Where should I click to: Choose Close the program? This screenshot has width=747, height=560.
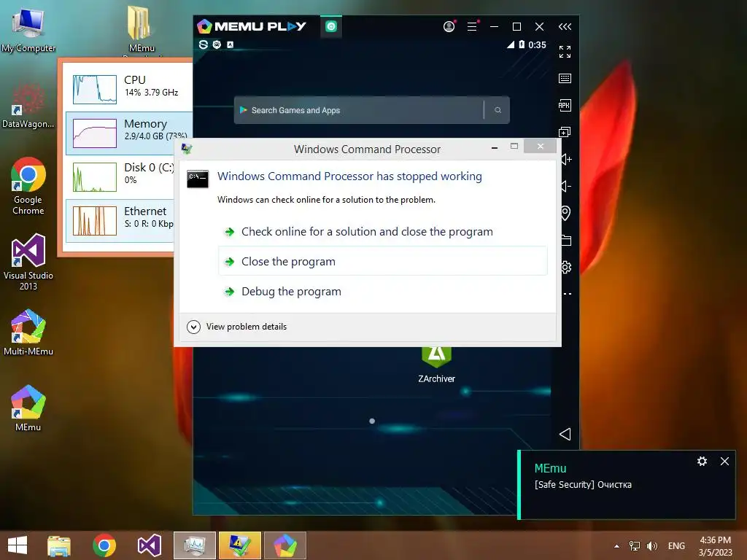click(x=382, y=261)
